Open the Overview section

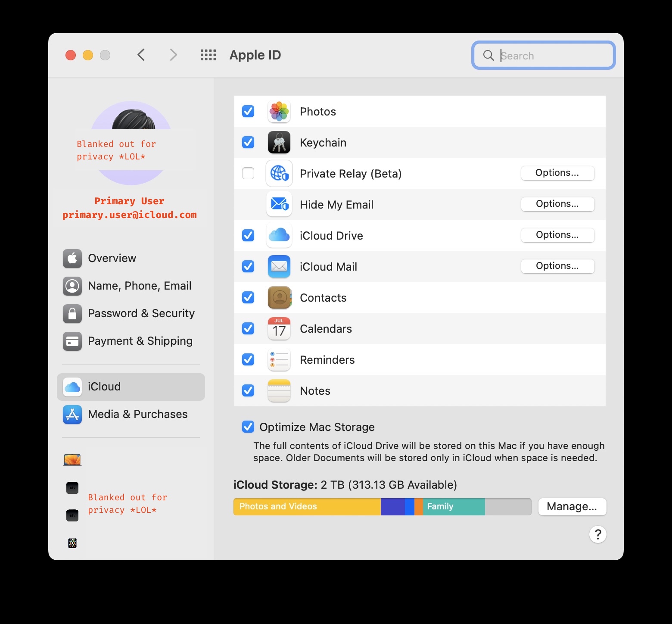tap(131, 258)
